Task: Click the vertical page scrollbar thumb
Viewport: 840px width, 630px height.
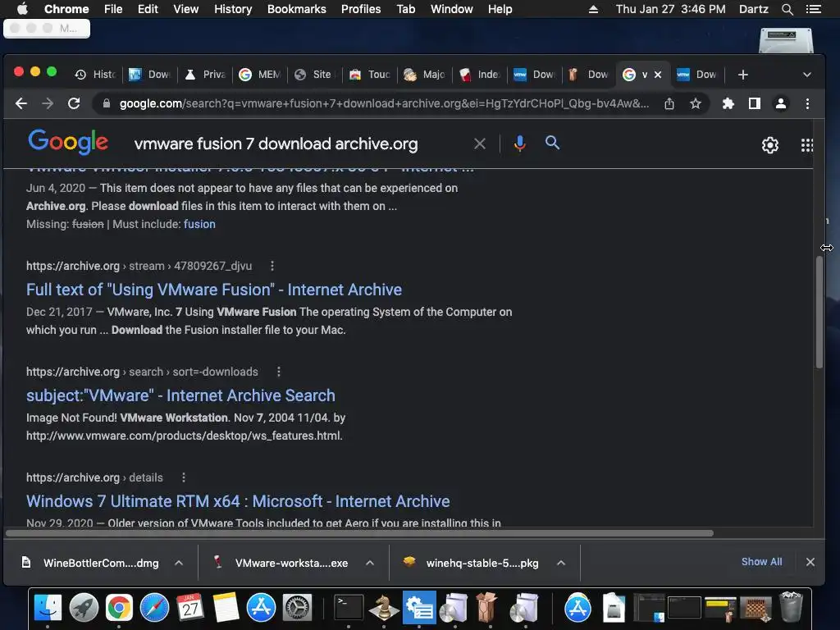Action: 819,313
